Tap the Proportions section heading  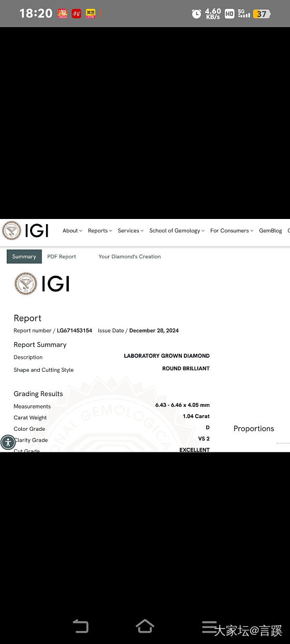pos(254,429)
